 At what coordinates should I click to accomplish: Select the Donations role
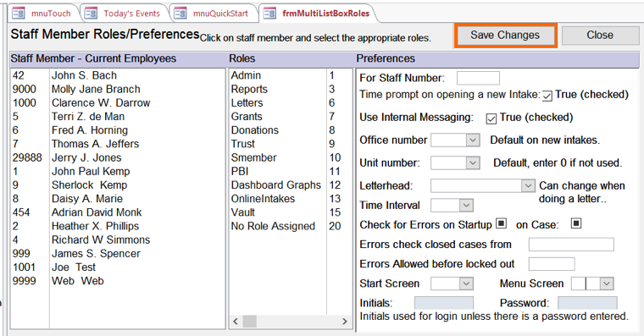click(291, 130)
